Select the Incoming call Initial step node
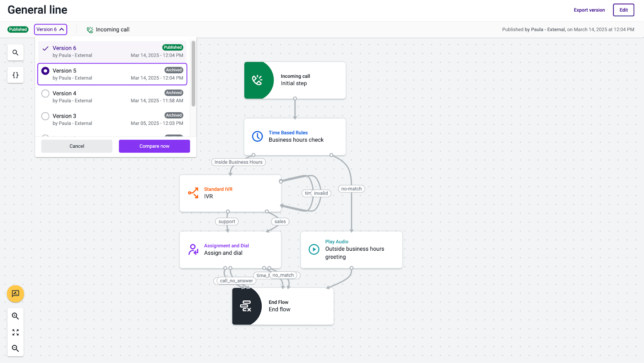 [295, 80]
